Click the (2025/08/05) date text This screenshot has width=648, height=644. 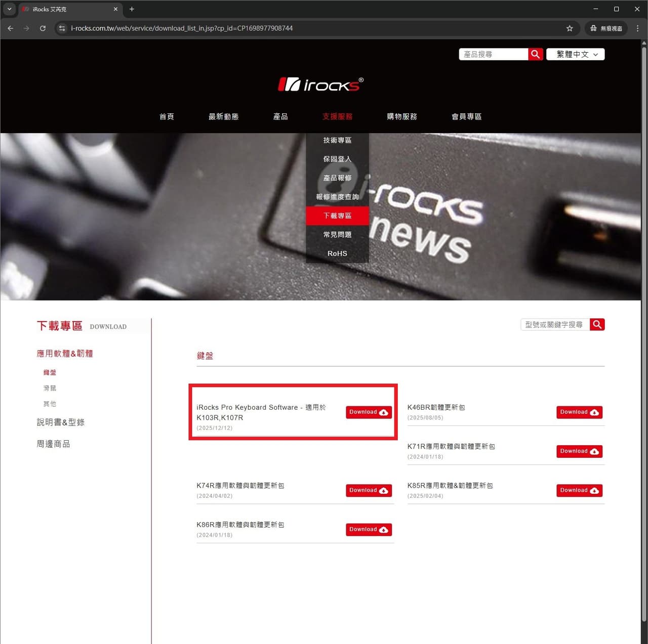coord(425,418)
